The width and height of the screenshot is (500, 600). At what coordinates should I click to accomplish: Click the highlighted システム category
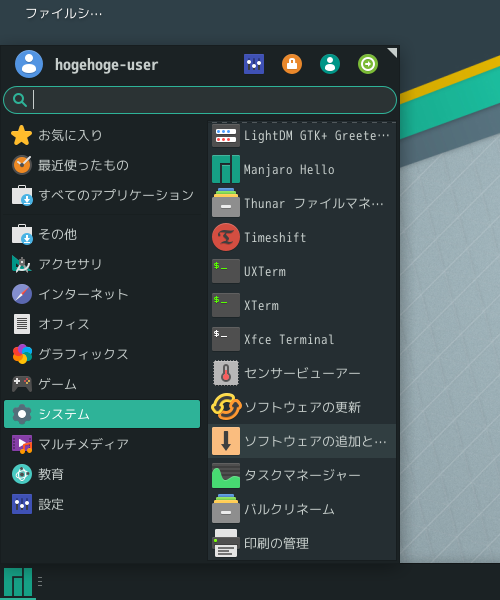(102, 414)
